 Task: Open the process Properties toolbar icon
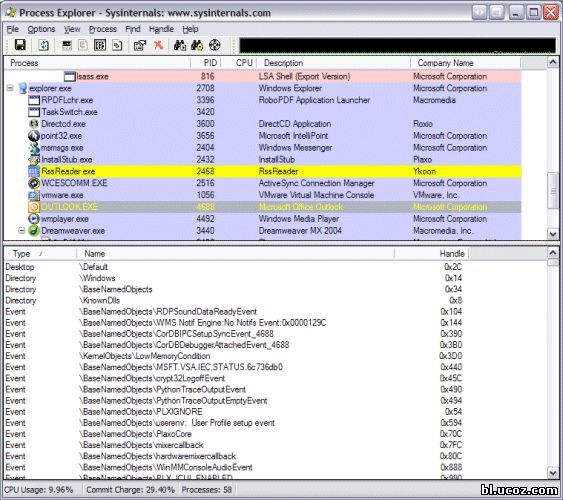click(140, 45)
